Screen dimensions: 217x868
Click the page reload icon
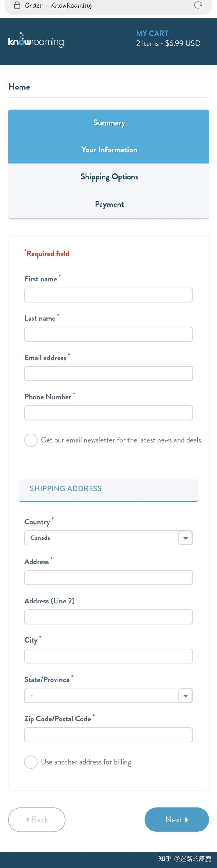[x=198, y=5]
